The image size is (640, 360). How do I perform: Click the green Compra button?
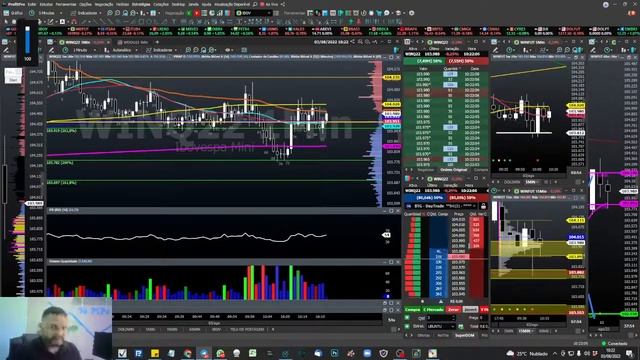tap(412, 310)
